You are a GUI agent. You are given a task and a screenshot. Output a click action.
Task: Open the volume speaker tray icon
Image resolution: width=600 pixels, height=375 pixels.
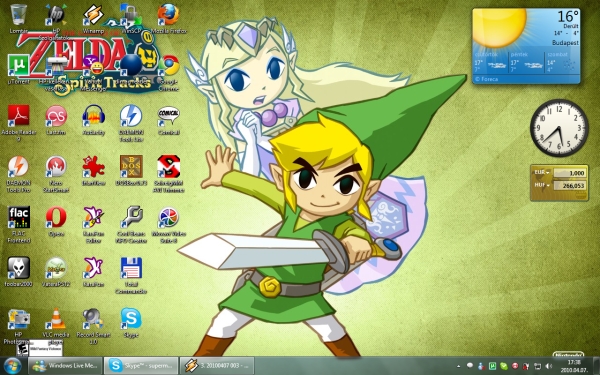[549, 366]
